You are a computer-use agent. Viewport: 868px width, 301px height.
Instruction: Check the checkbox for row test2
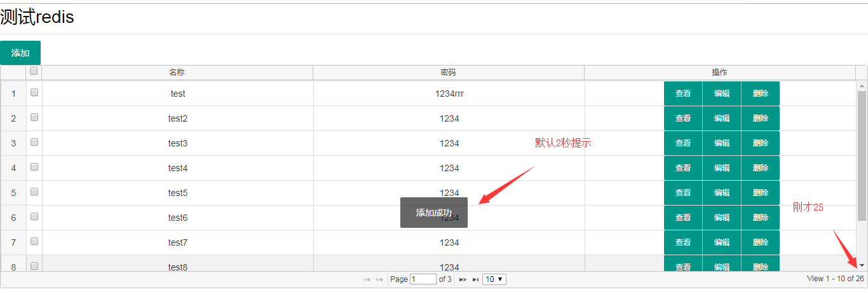34,117
